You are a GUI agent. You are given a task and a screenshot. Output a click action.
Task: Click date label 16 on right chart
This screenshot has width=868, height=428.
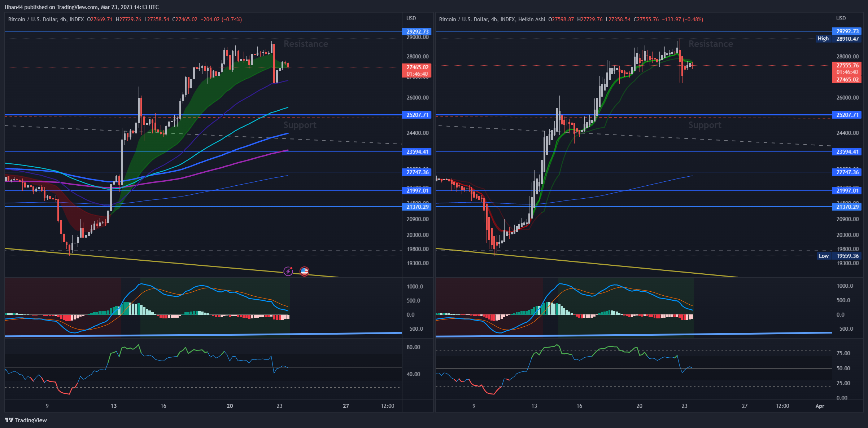tap(579, 406)
